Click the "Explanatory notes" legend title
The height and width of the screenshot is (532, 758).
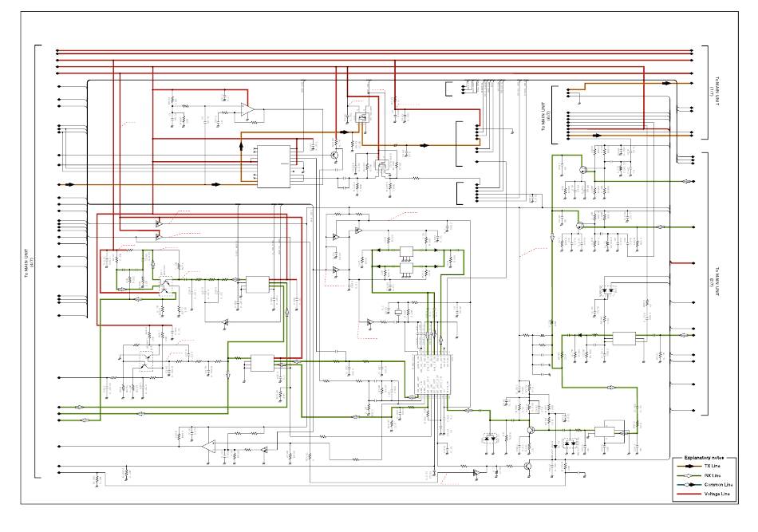[x=704, y=457]
